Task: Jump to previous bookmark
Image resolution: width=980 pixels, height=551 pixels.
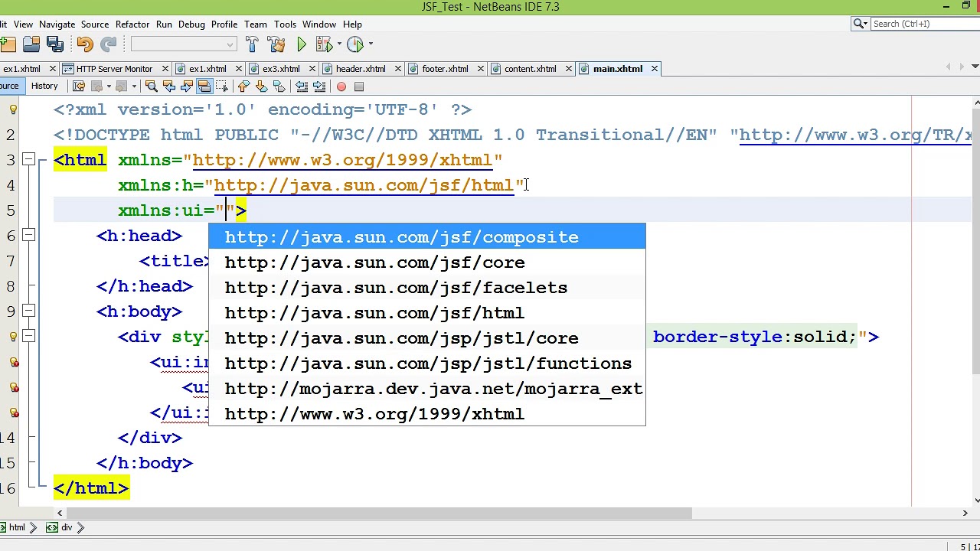Action: 243,86
